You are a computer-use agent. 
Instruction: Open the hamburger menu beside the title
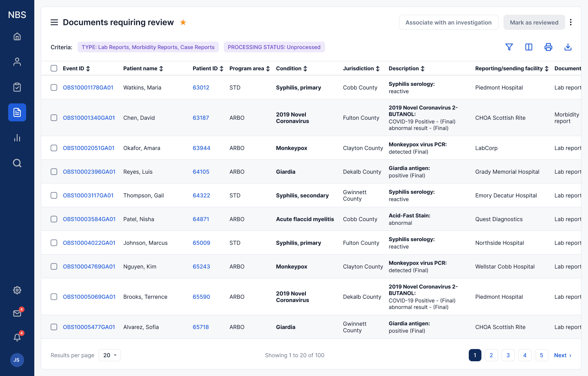pos(54,22)
